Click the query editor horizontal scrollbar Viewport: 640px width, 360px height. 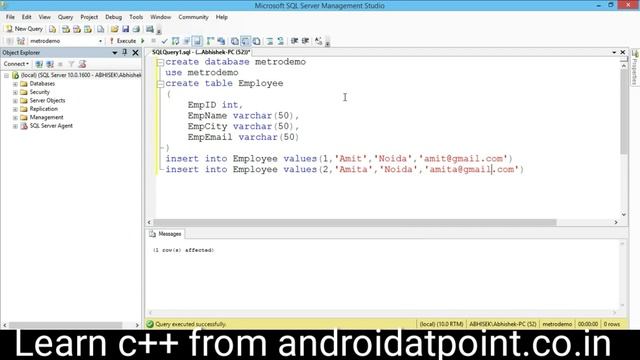click(x=354, y=222)
